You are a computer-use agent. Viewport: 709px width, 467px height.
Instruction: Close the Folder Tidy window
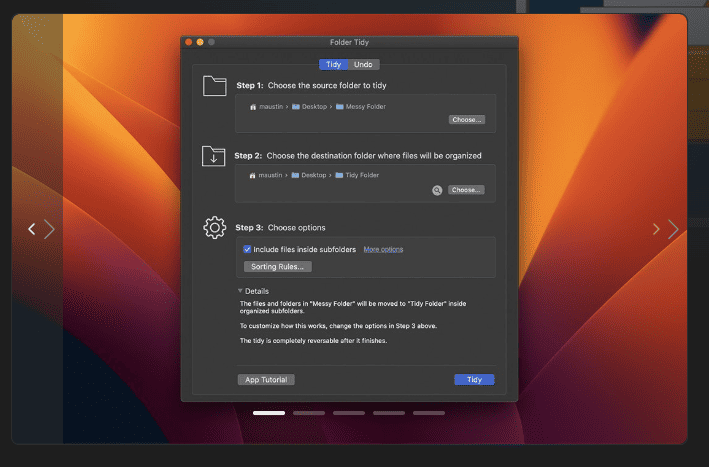189,42
